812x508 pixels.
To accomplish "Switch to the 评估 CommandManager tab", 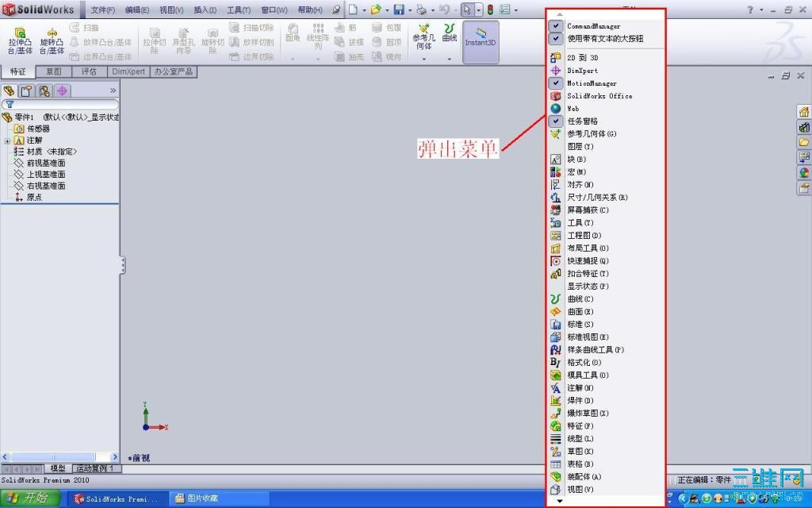I will click(89, 71).
